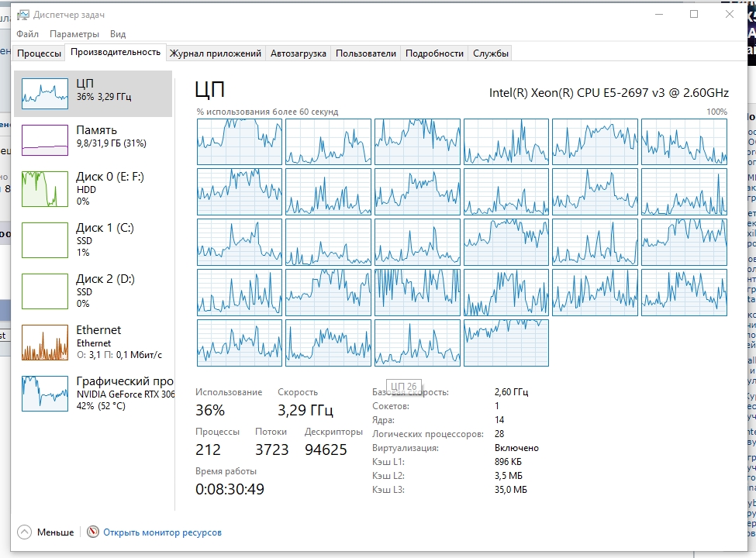Click the Resource Monitor icon
The image size is (756, 558).
click(92, 532)
